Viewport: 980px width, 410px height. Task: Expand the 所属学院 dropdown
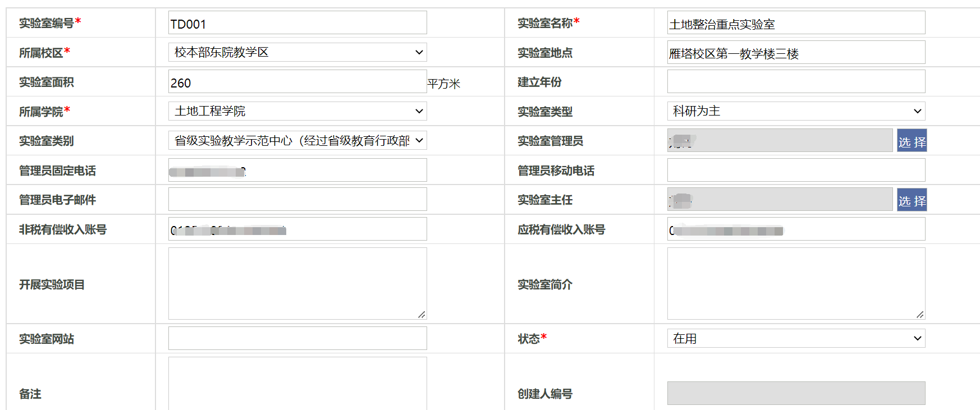tap(297, 111)
